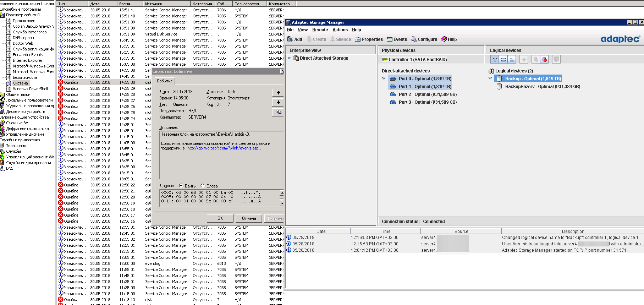This screenshot has height=305, width=644.
Task: Select the Port 2 drive icon
Action: (393, 94)
